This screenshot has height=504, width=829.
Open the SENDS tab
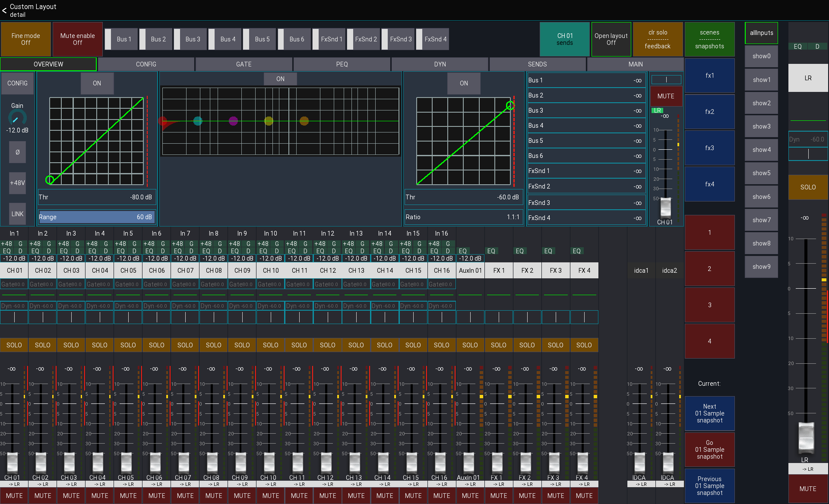coord(537,64)
